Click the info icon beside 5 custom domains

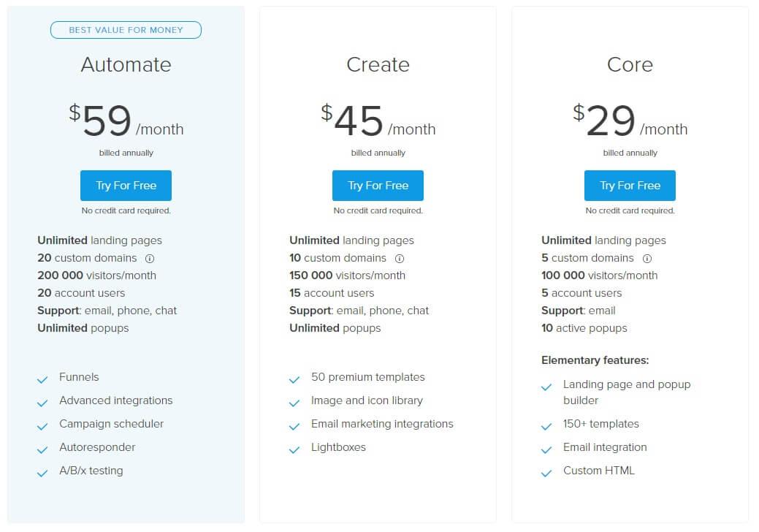coord(647,259)
